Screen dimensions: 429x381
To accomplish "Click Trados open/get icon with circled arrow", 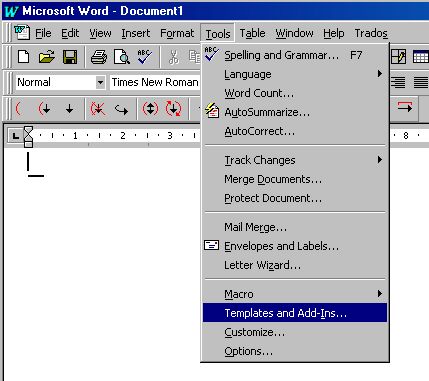I will [44, 109].
